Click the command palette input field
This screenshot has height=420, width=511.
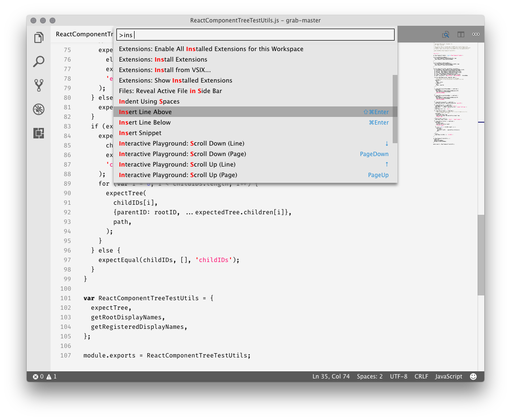coord(256,35)
